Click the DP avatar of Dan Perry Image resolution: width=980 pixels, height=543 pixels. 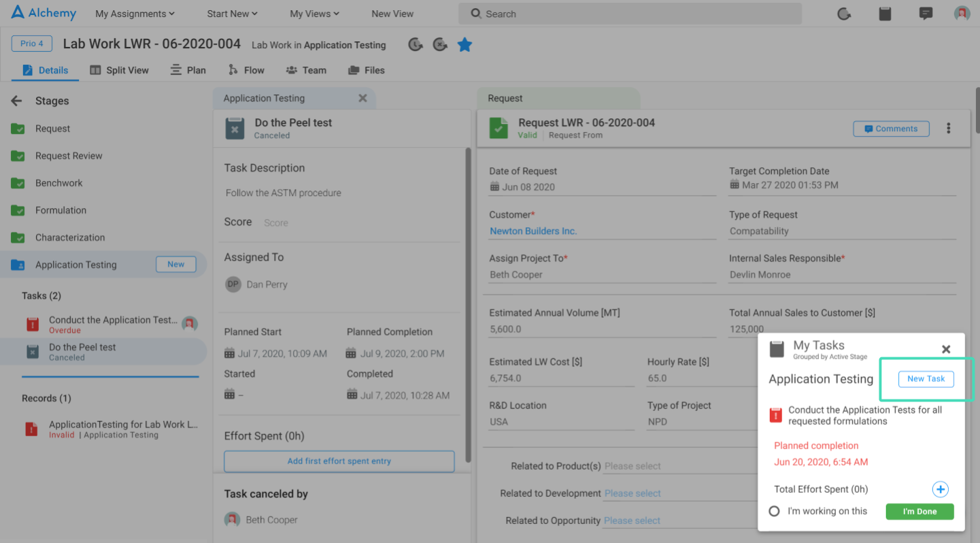[x=233, y=284]
